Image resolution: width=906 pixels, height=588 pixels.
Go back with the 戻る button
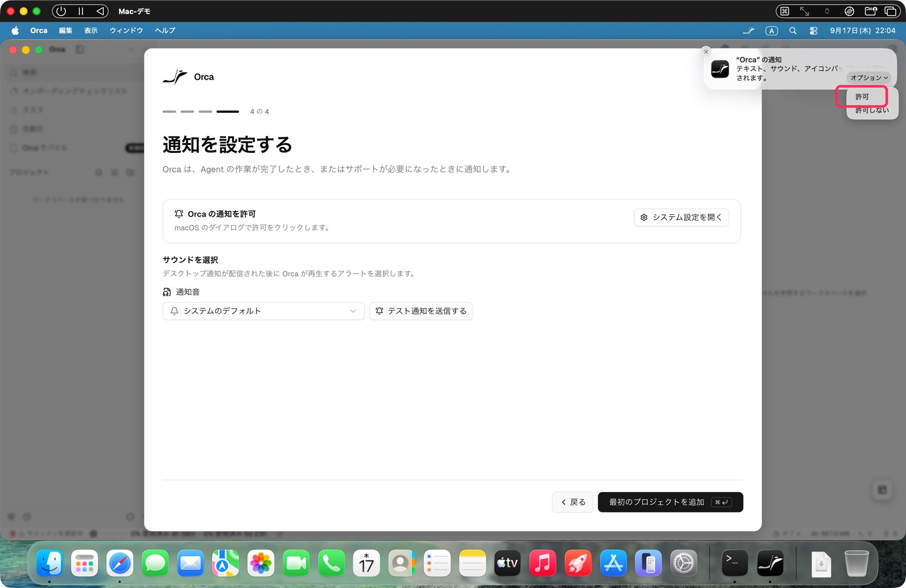click(x=572, y=502)
